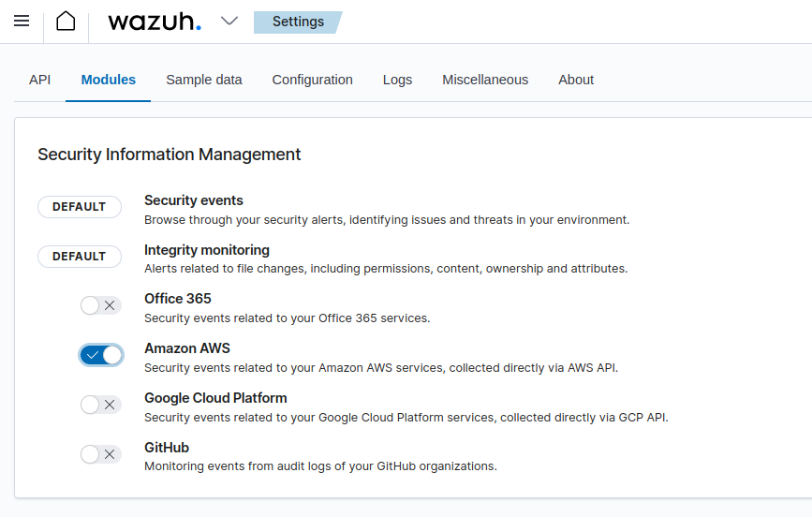This screenshot has height=517, width=812.
Task: Click the Amazon AWS title
Action: click(187, 348)
